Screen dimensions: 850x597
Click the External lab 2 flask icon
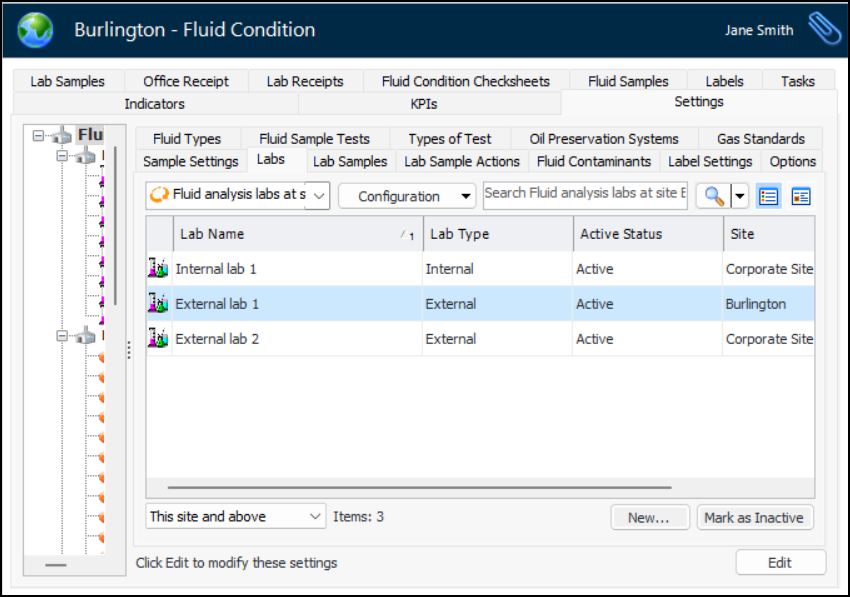point(158,339)
